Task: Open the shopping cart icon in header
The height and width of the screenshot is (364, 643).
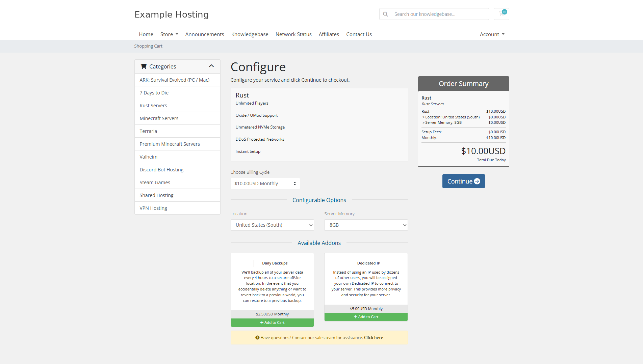Action: 501,14
